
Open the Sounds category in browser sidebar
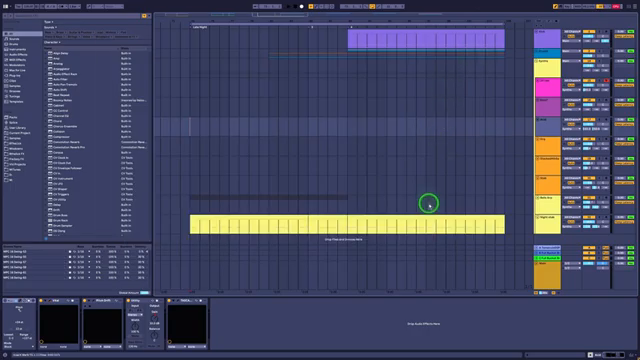(14, 39)
